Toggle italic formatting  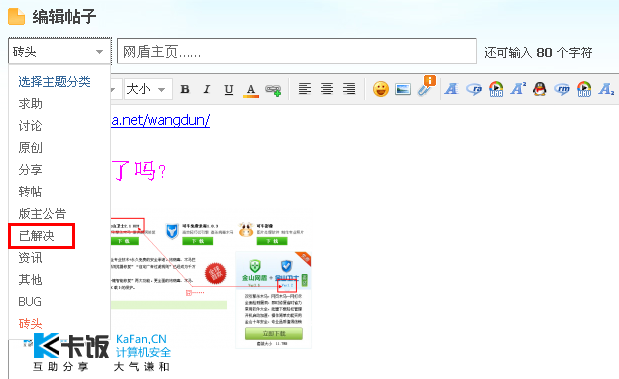point(206,89)
